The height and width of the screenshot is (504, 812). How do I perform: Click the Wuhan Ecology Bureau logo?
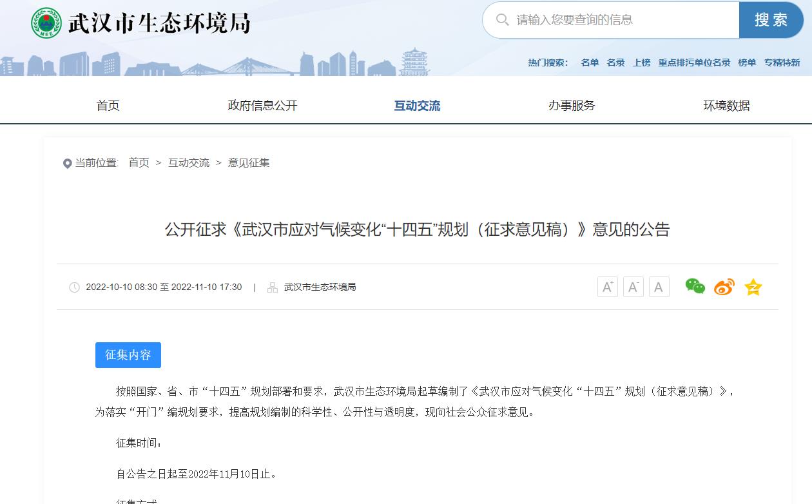point(46,23)
